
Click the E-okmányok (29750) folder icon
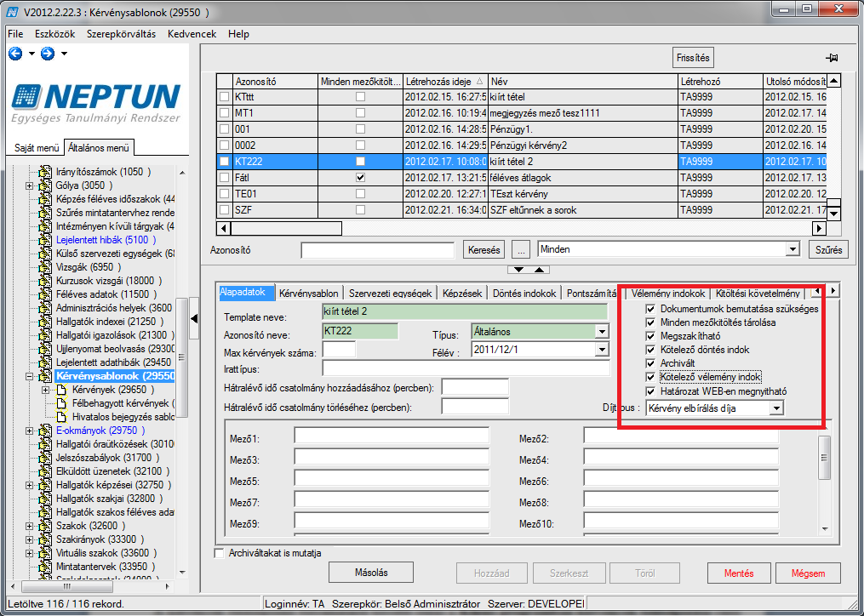45,431
